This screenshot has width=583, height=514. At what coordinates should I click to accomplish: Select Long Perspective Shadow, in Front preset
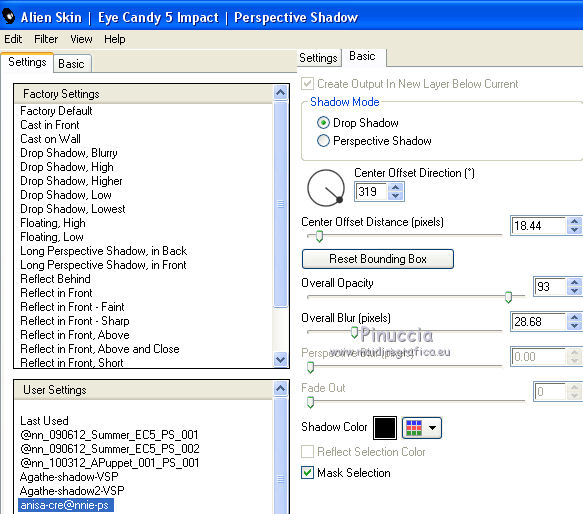(x=103, y=265)
